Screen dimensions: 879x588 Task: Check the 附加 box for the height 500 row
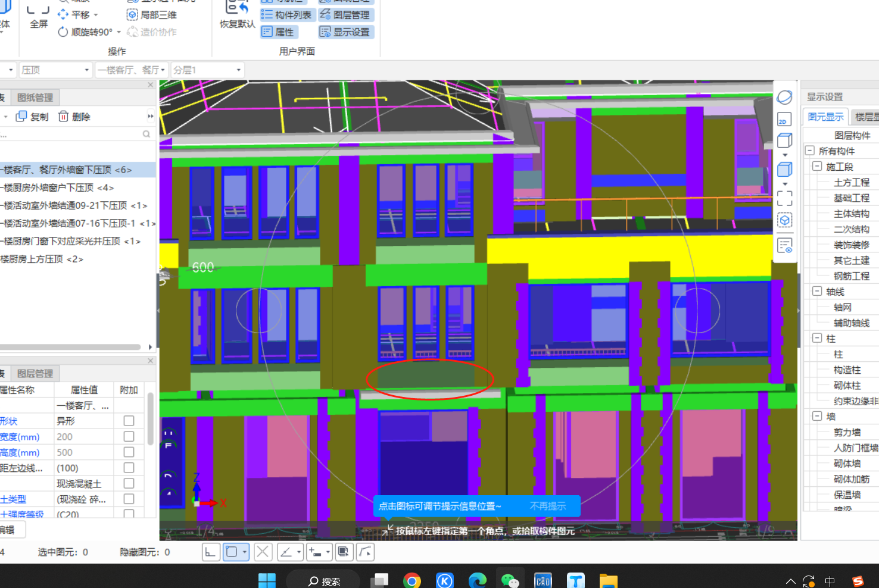(x=129, y=452)
